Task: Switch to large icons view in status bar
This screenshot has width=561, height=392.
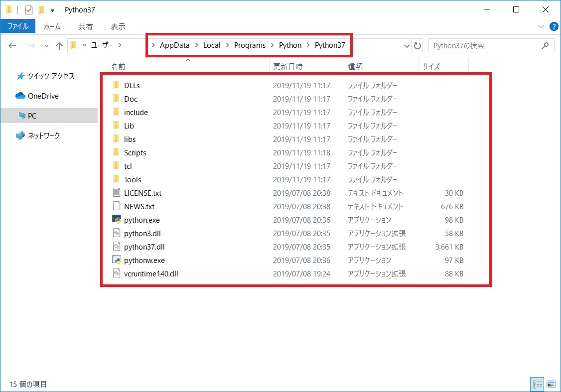Action: click(551, 385)
